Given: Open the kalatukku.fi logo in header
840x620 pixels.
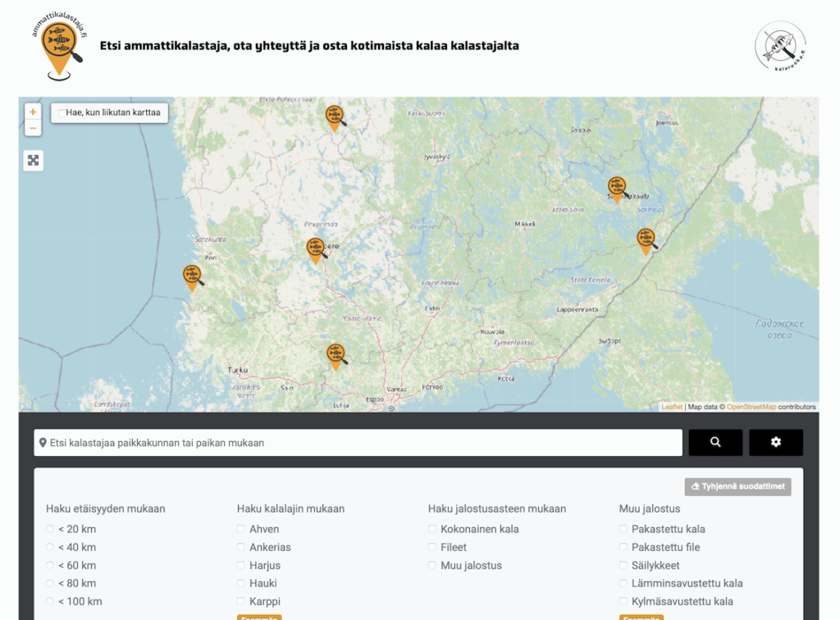Looking at the screenshot, I should 780,47.
